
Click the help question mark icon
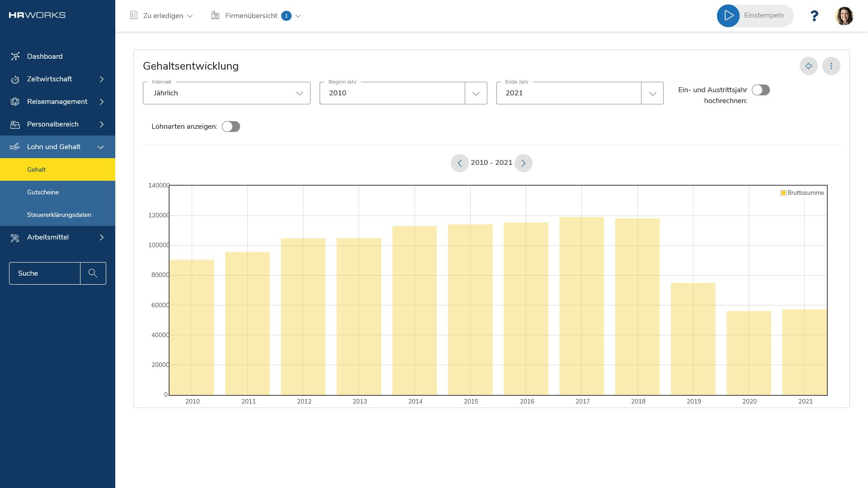[x=814, y=16]
